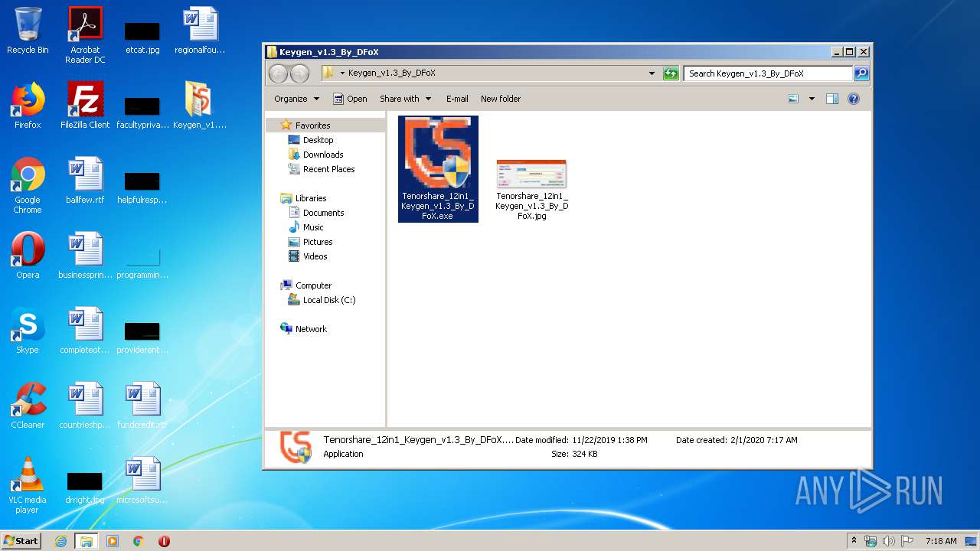Click the Opera icon in the taskbar
980x551 pixels.
pos(164,541)
